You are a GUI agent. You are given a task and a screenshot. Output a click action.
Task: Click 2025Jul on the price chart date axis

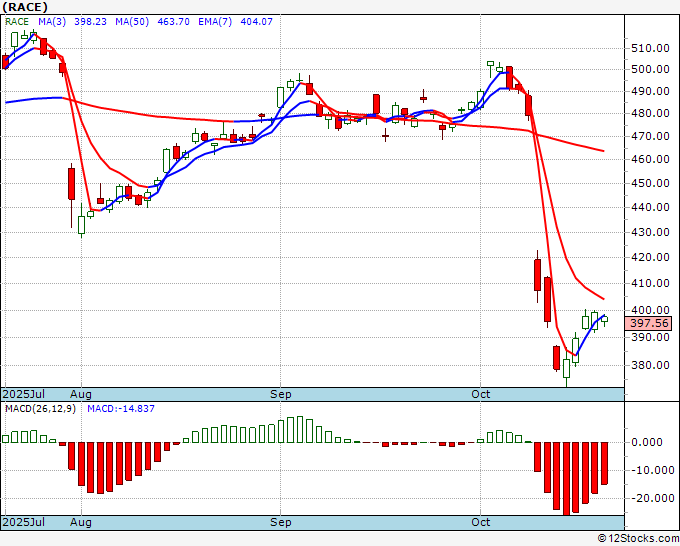23,394
